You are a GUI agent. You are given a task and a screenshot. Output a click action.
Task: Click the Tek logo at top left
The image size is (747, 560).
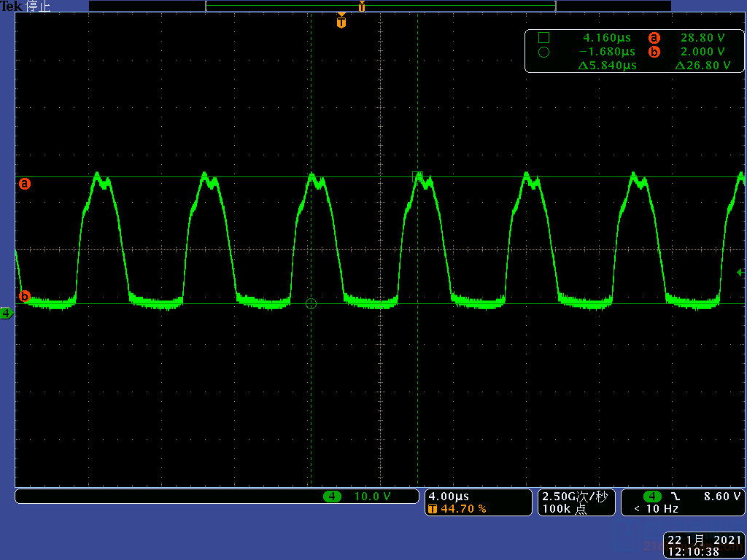12,6
